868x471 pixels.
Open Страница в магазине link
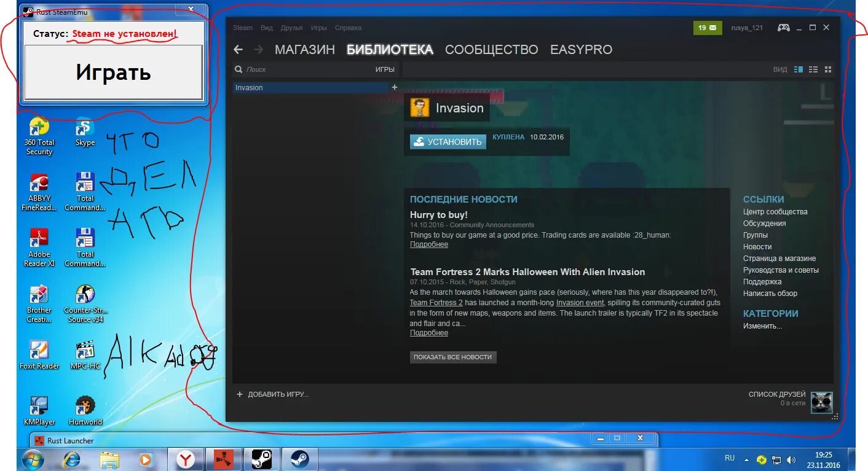[779, 259]
